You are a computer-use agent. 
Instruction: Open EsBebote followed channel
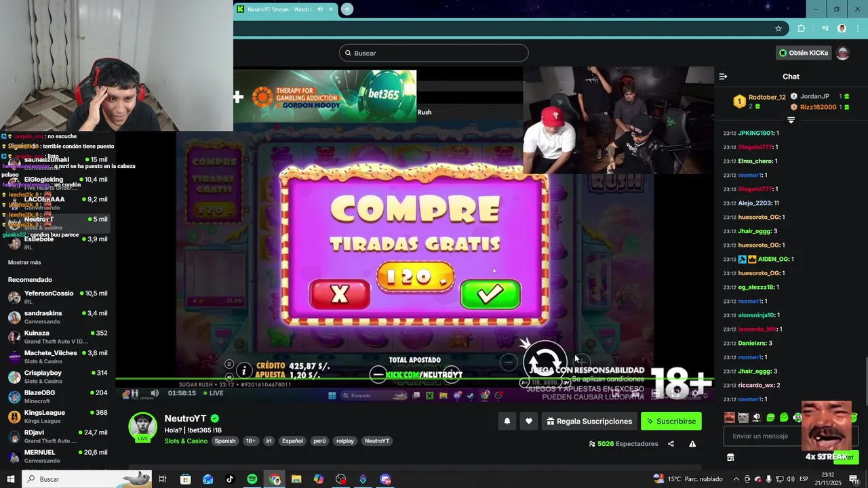click(58, 243)
